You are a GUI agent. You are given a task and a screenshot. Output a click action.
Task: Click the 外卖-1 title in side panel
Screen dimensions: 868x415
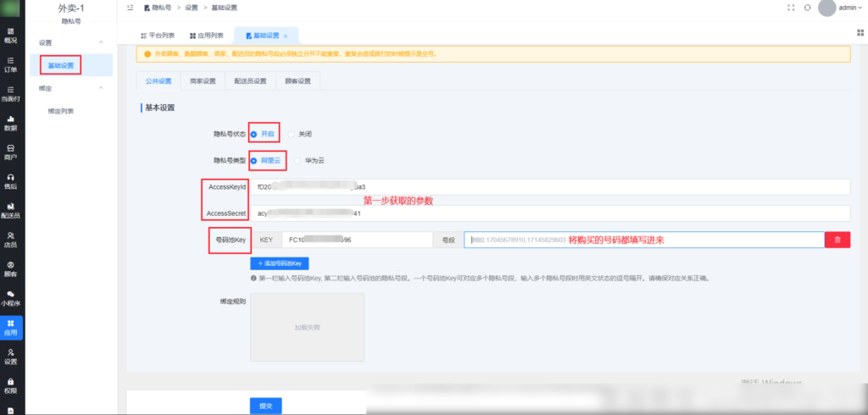(71, 8)
